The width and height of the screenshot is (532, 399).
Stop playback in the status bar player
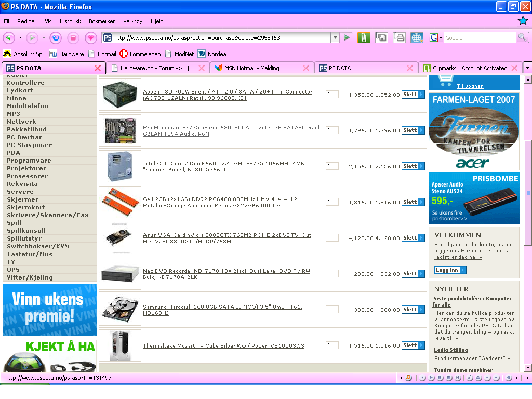pos(449,378)
